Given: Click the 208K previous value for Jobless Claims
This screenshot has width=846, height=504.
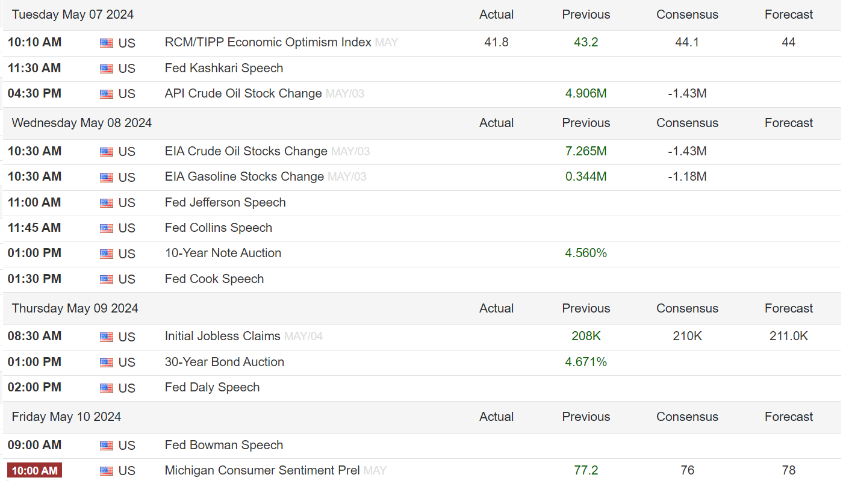Looking at the screenshot, I should [x=586, y=336].
